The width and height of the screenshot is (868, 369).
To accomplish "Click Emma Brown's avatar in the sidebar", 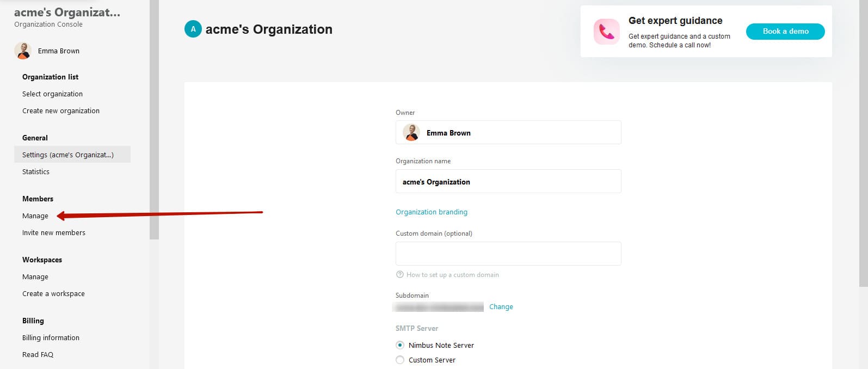I will click(22, 51).
